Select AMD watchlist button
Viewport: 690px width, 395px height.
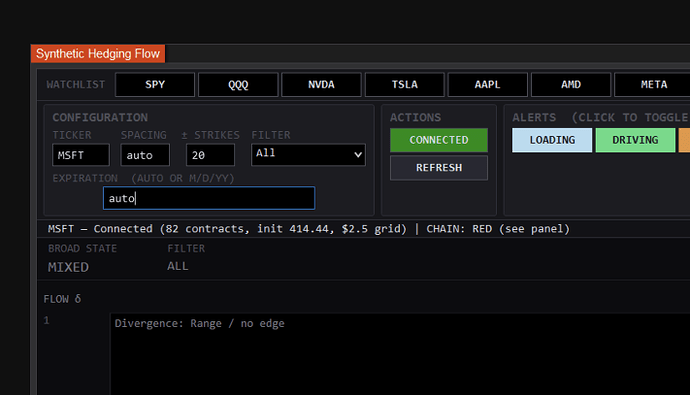coord(571,84)
